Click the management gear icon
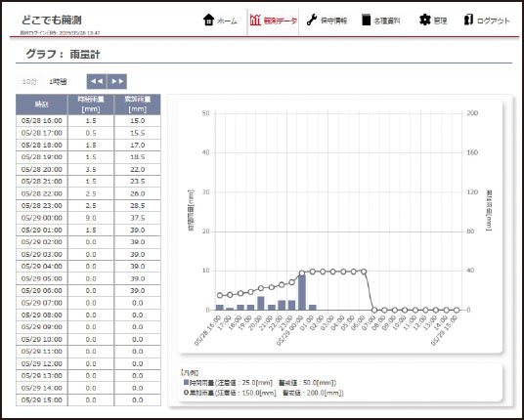 click(x=424, y=21)
